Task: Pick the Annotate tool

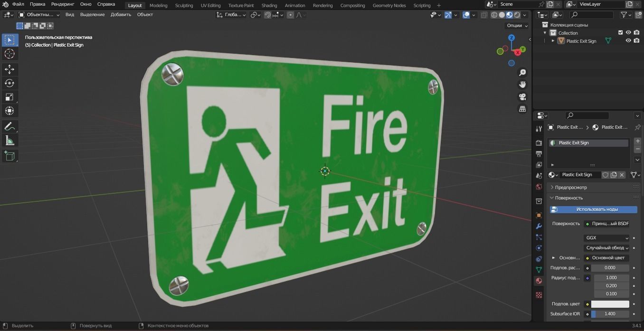Action: [10, 126]
